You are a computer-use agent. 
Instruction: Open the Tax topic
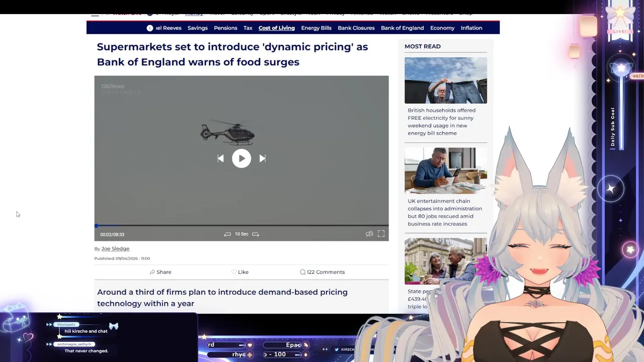248,28
